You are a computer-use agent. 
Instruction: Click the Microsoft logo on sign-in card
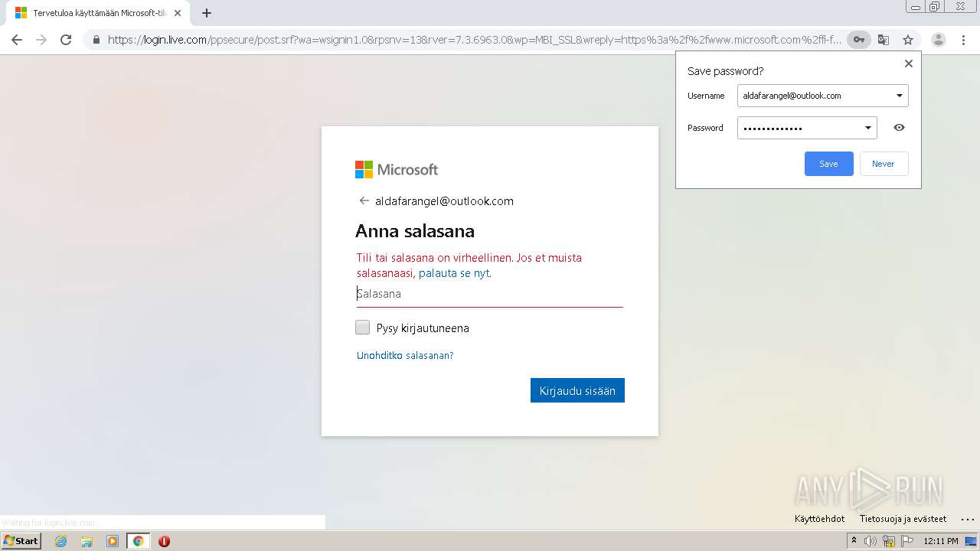397,169
